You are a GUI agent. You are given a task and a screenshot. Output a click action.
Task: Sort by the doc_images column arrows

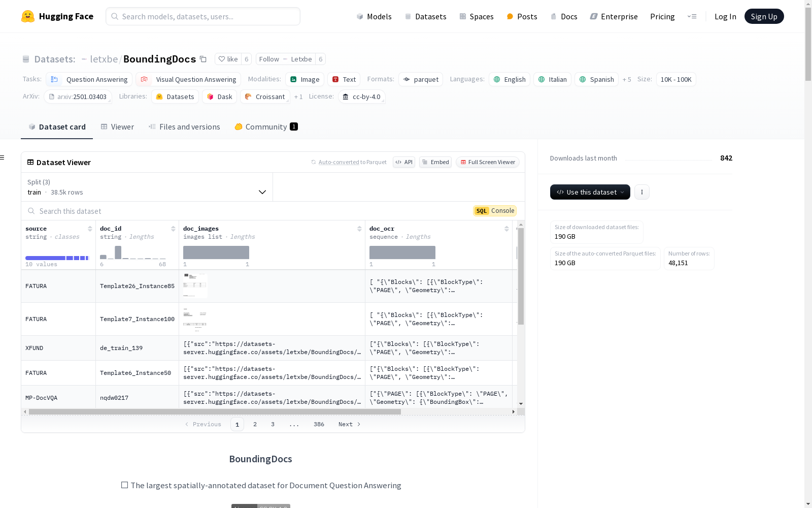[x=359, y=229]
